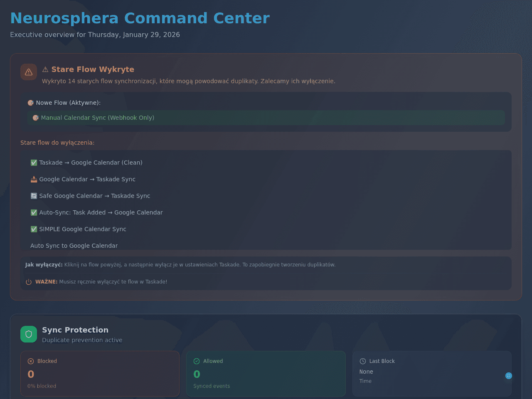532x399 pixels.
Task: Click the Stare Flow Wykryte heading
Action: pos(88,69)
